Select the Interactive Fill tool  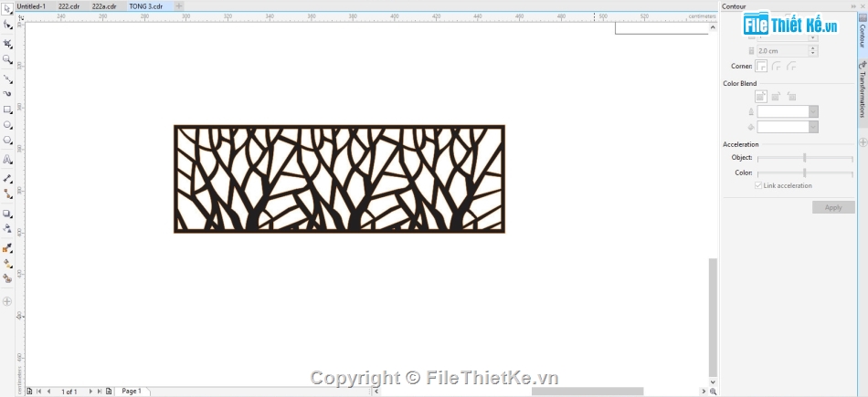pyautogui.click(x=7, y=263)
